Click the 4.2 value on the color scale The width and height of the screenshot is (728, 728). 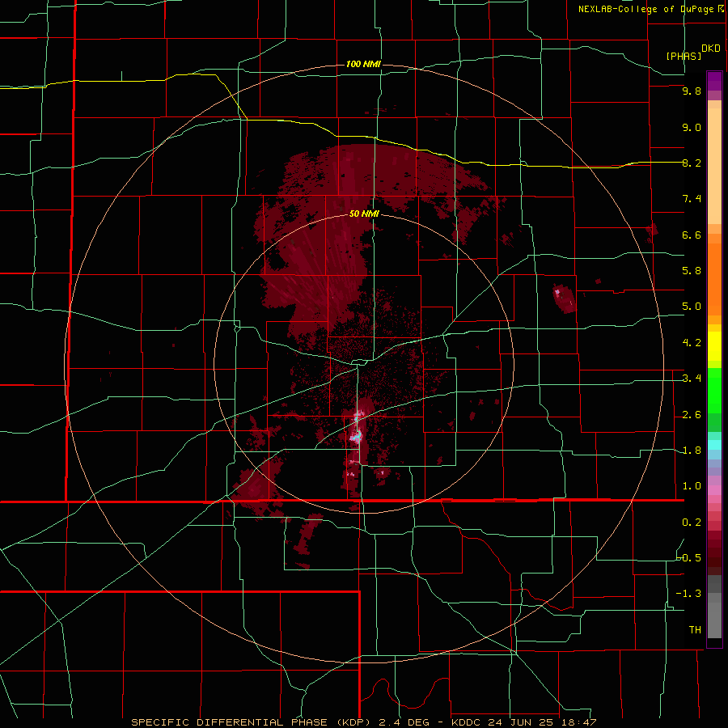[x=692, y=343]
